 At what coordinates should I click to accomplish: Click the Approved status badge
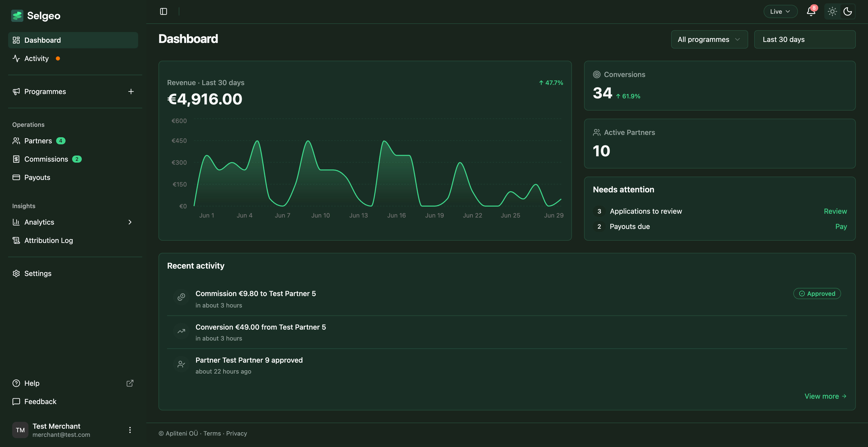coord(817,294)
